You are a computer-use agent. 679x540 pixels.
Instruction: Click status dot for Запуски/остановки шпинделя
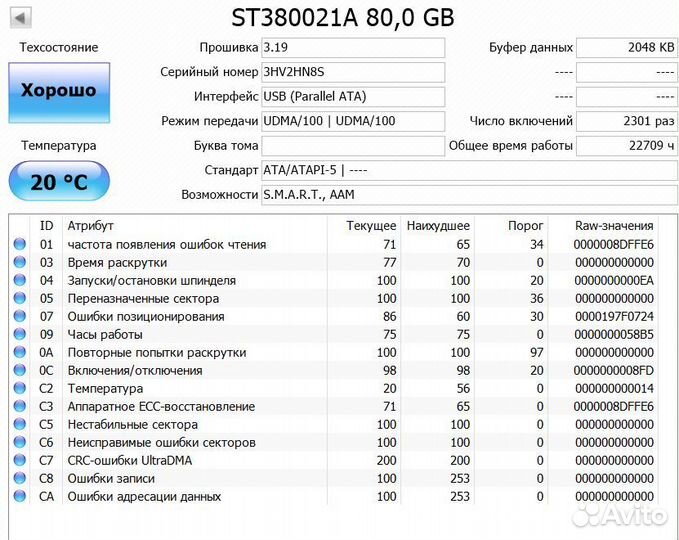(x=19, y=280)
